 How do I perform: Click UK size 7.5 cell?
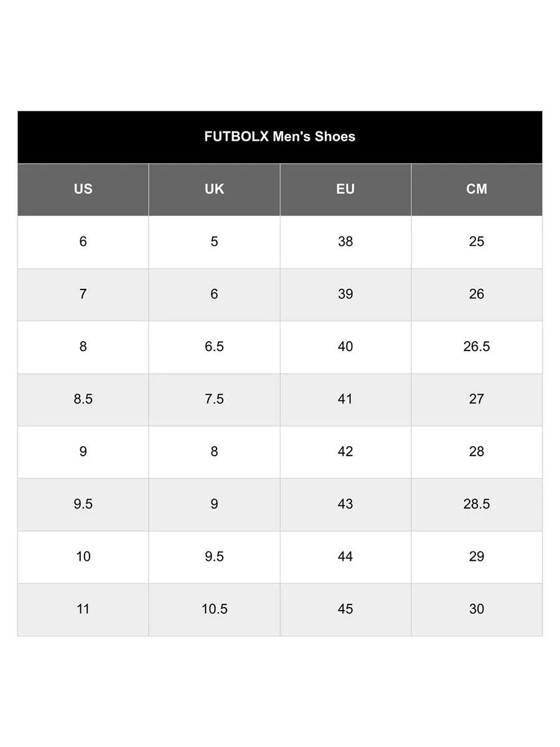[214, 399]
